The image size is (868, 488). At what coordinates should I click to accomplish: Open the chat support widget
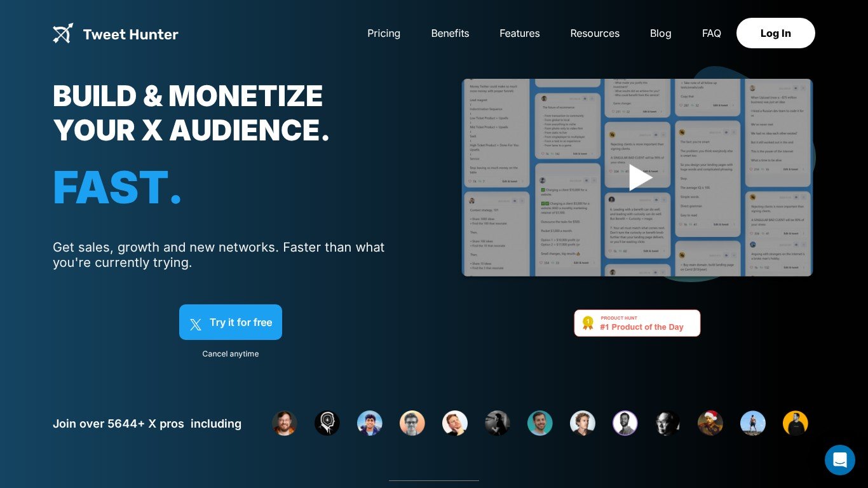click(839, 460)
